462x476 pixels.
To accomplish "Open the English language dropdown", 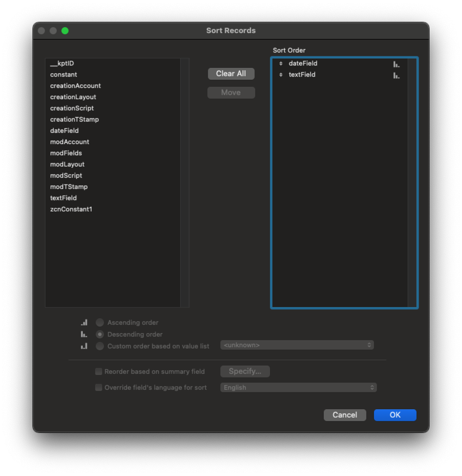I will 298,387.
